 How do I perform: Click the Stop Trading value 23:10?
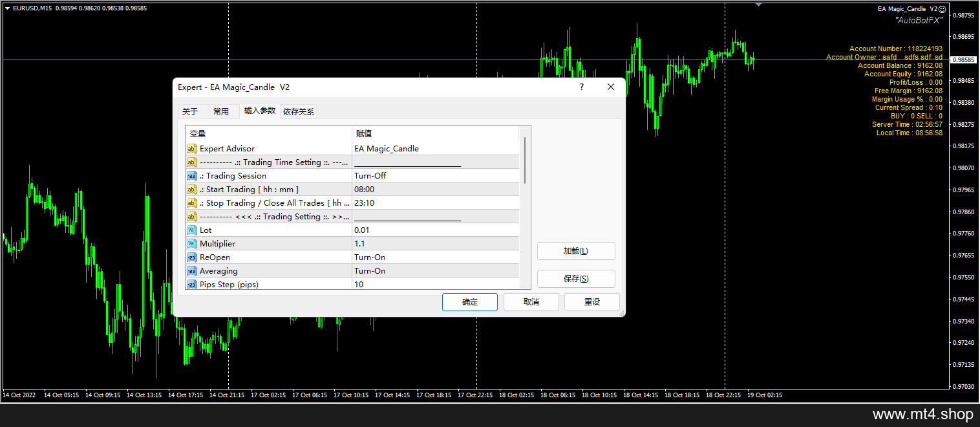pyautogui.click(x=364, y=203)
